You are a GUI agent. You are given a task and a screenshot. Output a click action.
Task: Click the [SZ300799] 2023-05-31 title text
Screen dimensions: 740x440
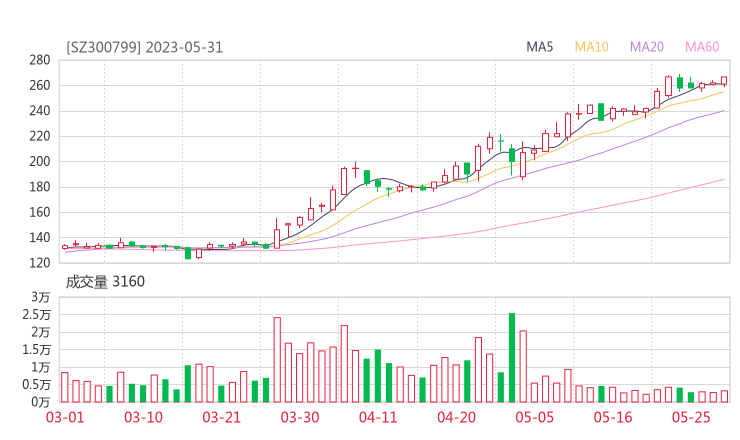tap(144, 47)
